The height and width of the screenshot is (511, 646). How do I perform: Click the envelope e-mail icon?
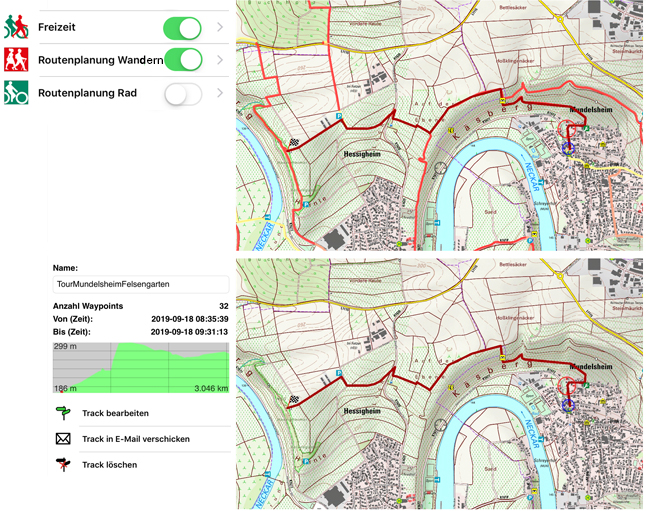(x=63, y=438)
